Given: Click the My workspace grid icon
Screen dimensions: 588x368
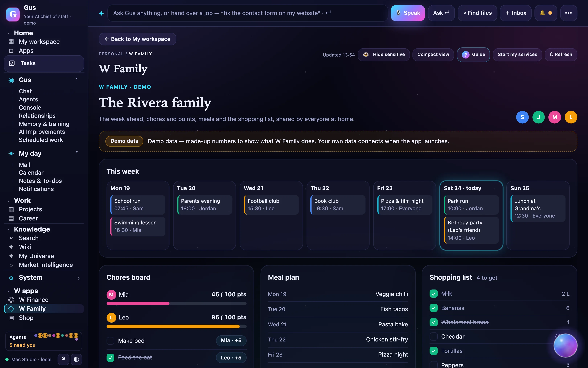Looking at the screenshot, I should (x=11, y=42).
